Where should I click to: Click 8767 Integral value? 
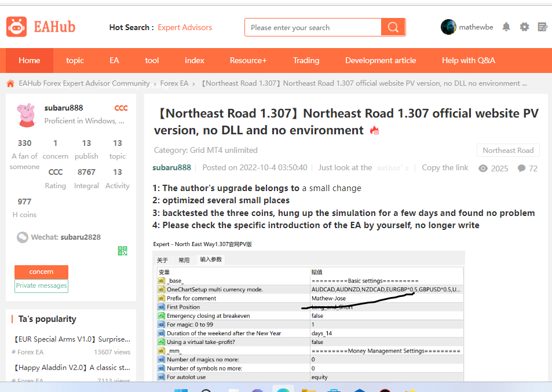[x=86, y=172]
